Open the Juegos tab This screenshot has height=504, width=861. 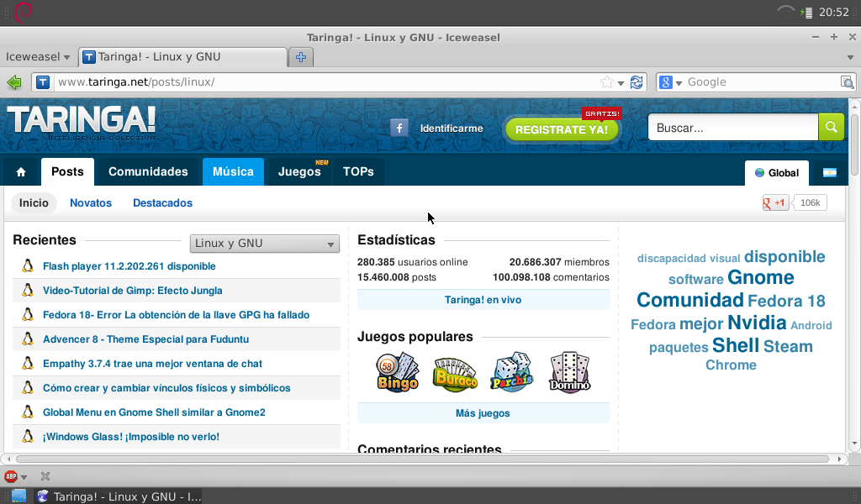pos(299,171)
